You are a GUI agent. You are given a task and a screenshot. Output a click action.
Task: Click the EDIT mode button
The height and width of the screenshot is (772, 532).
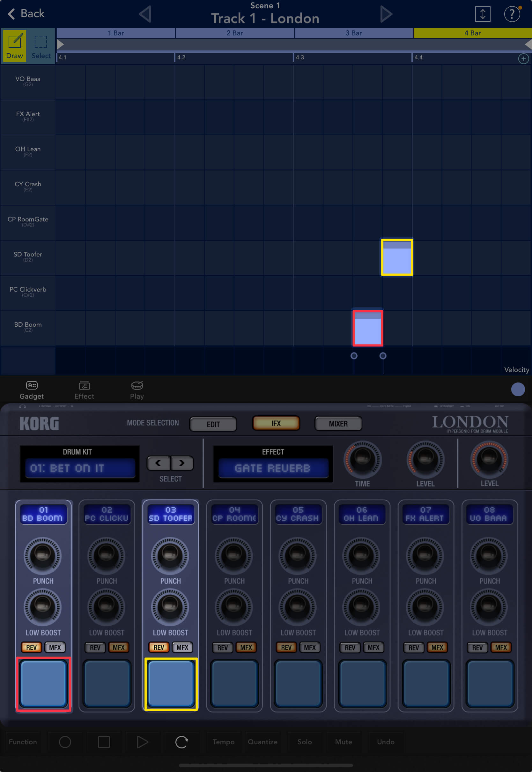[x=213, y=424]
